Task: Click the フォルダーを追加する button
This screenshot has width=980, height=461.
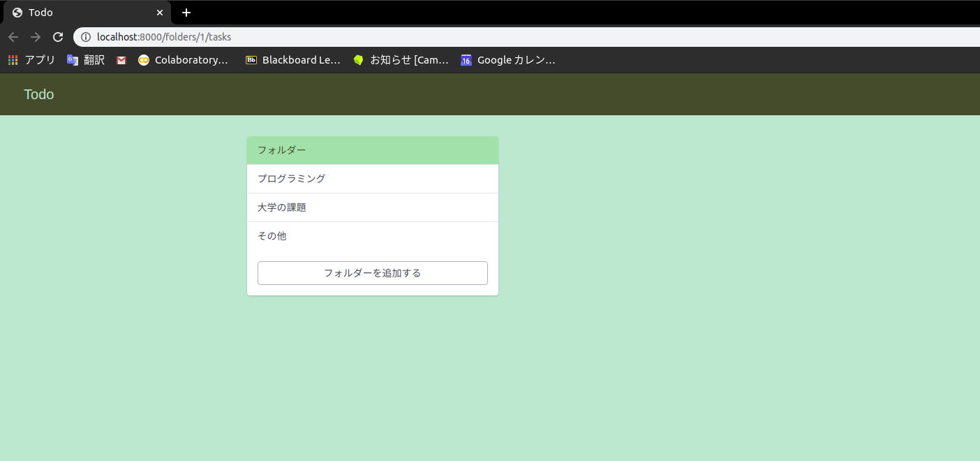Action: pyautogui.click(x=372, y=272)
